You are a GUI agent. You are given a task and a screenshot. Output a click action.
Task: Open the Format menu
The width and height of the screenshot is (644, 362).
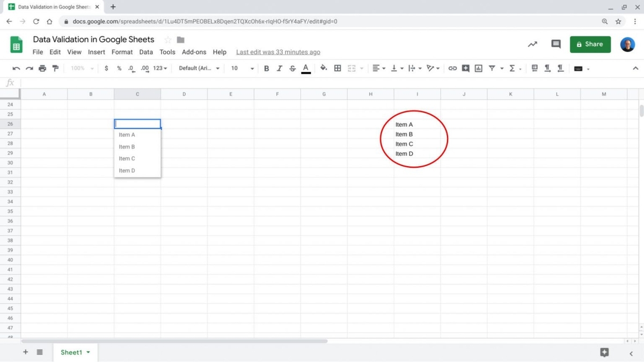122,52
